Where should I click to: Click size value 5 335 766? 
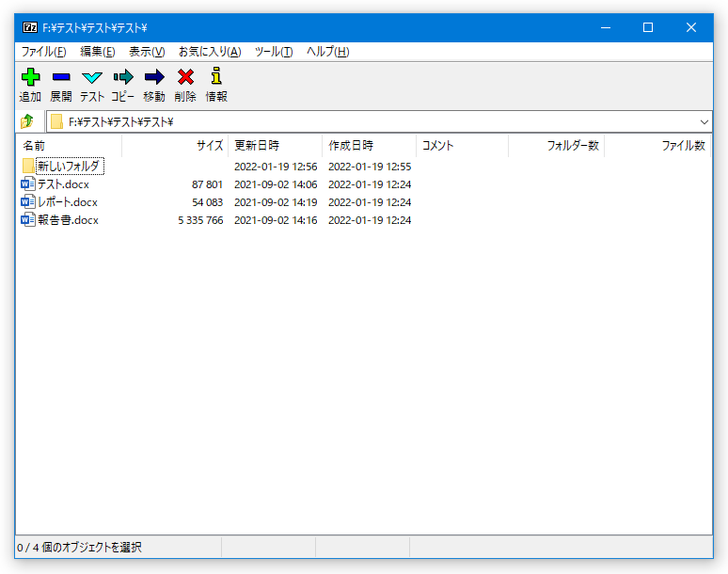coord(200,220)
